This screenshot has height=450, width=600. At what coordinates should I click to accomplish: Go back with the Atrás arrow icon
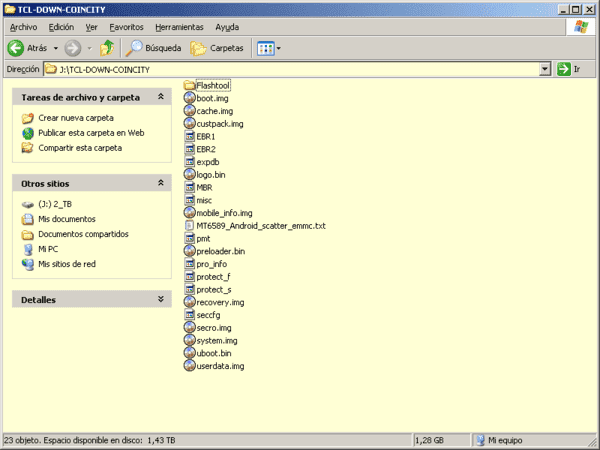point(16,48)
